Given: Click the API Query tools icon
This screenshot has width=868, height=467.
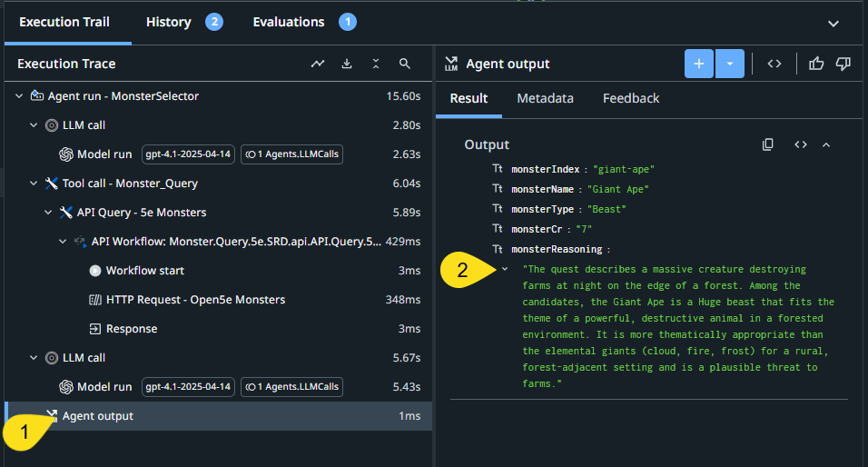Looking at the screenshot, I should 66,213.
